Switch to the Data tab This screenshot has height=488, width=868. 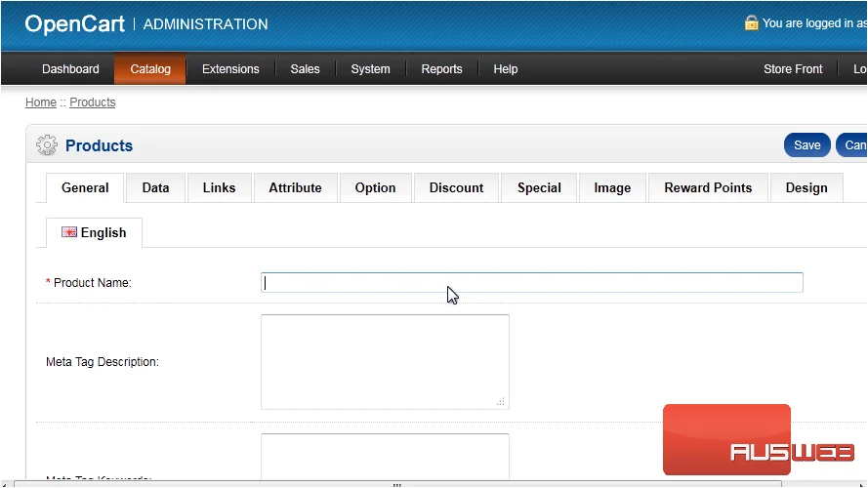155,187
